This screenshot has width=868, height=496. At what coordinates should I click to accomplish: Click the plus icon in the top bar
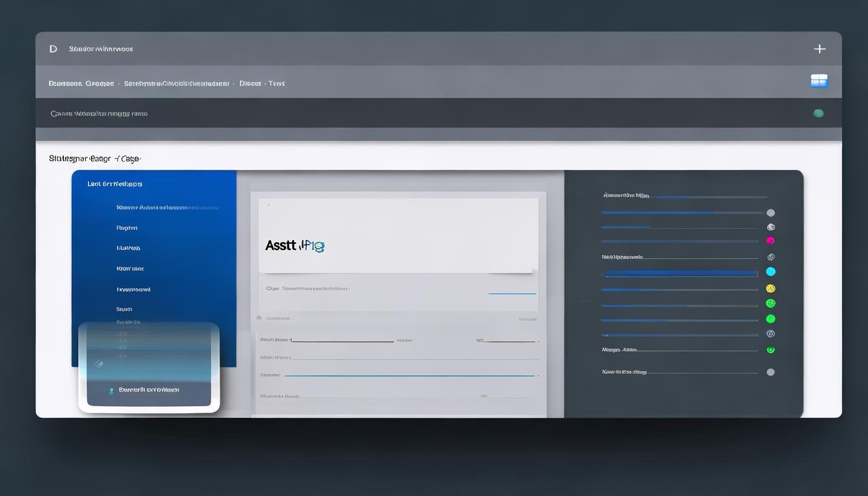coord(820,48)
